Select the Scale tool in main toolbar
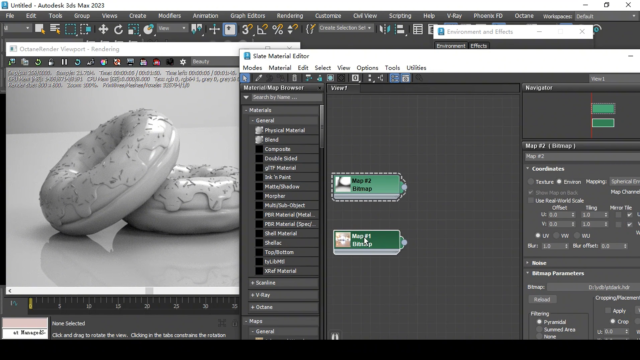The height and width of the screenshot is (360, 640). click(133, 29)
